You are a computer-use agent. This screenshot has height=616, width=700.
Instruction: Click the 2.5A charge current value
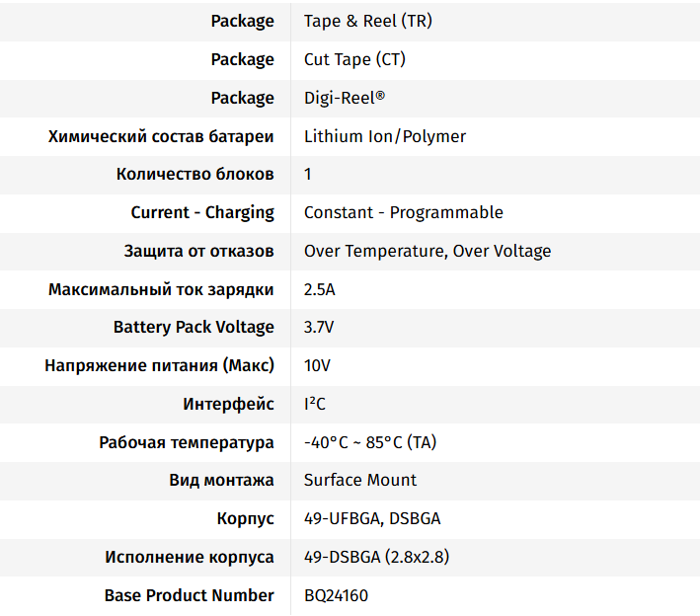click(x=321, y=289)
